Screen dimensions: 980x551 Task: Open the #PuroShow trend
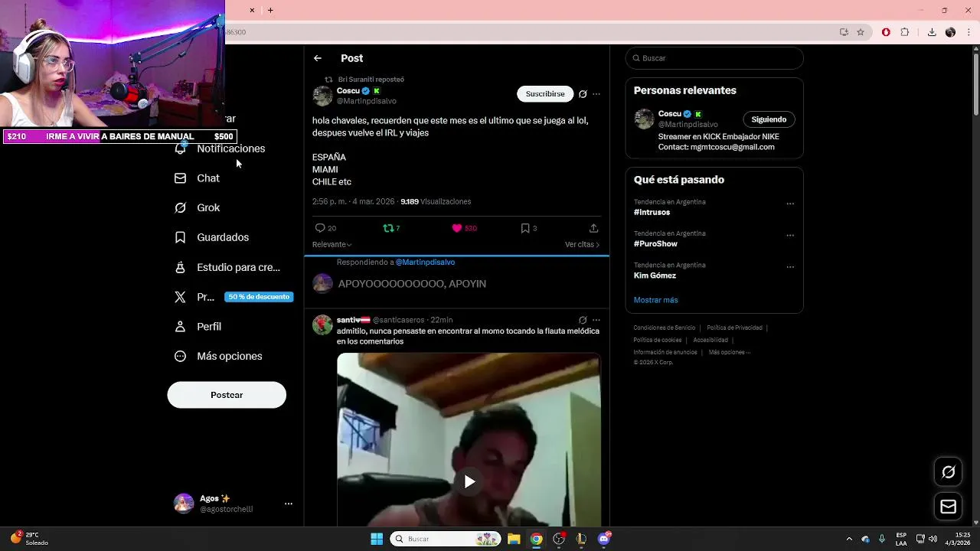pyautogui.click(x=655, y=243)
